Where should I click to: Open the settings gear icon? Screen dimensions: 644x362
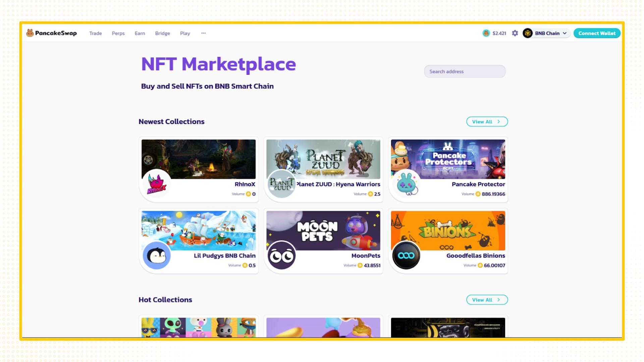click(515, 33)
